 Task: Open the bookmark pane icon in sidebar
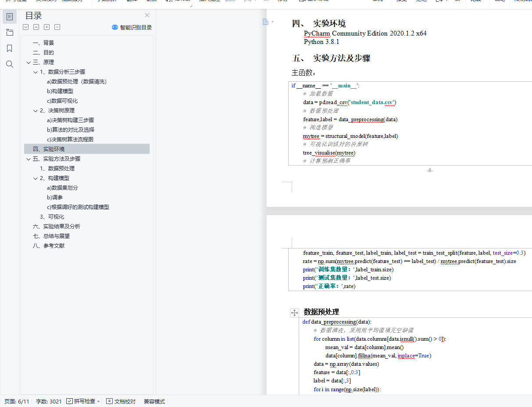click(10, 48)
